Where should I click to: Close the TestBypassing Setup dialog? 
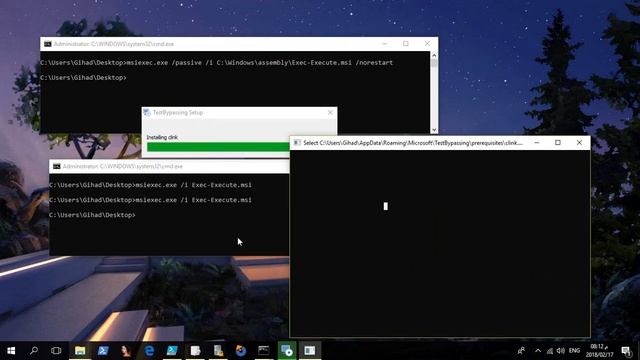[x=330, y=112]
